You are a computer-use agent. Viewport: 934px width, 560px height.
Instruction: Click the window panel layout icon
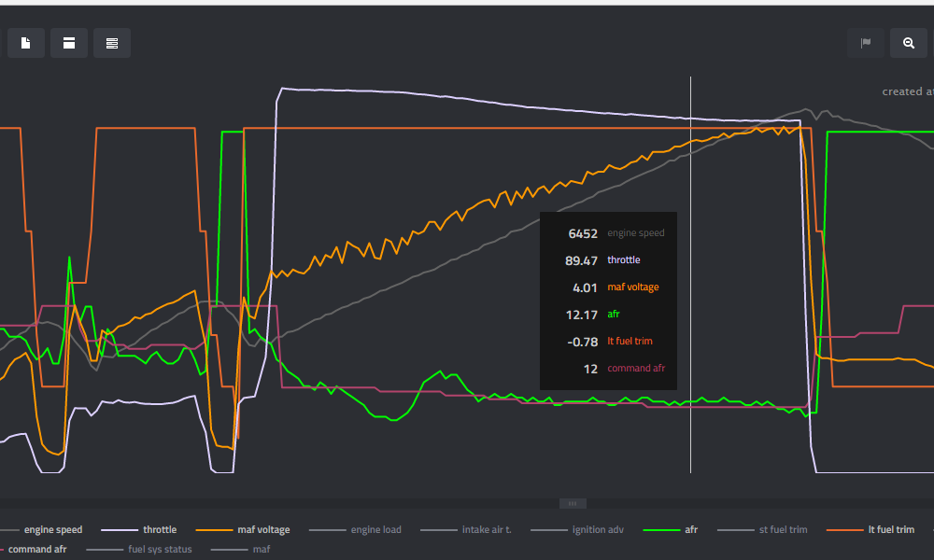[x=69, y=43]
